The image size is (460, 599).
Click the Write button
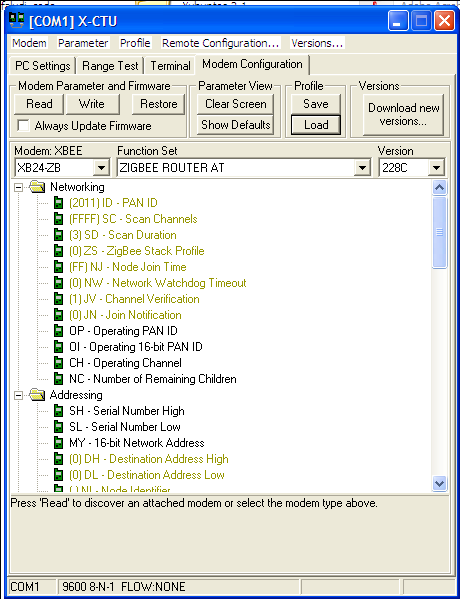[92, 104]
